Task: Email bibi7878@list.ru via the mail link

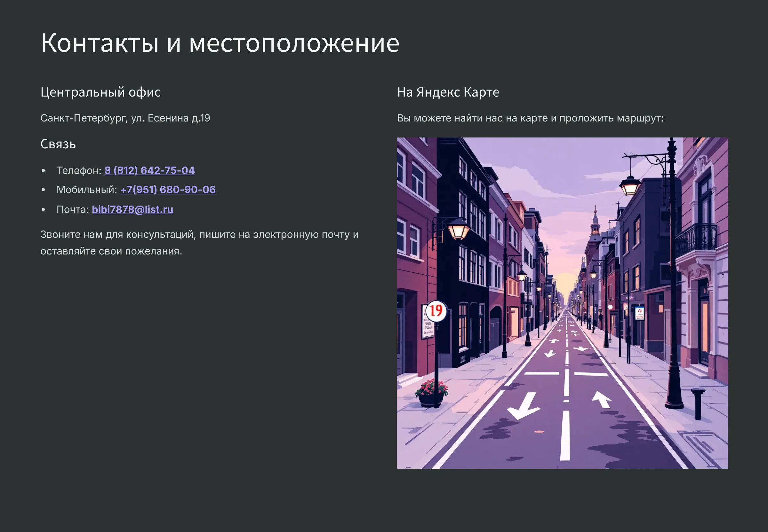Action: (132, 209)
